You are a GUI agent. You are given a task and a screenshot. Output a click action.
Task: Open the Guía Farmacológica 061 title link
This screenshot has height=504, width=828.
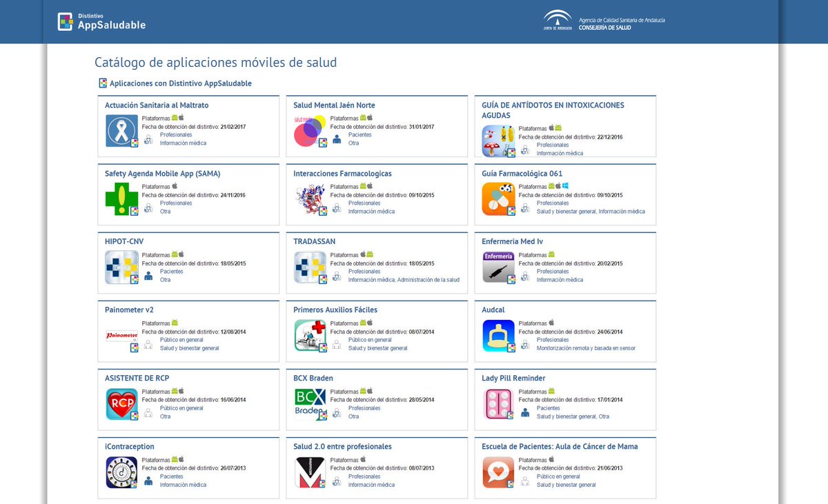[522, 174]
